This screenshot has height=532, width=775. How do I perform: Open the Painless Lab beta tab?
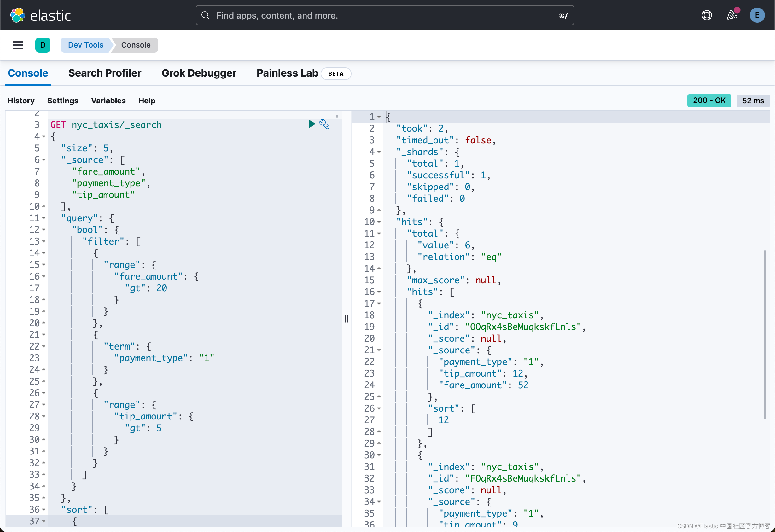pos(287,73)
